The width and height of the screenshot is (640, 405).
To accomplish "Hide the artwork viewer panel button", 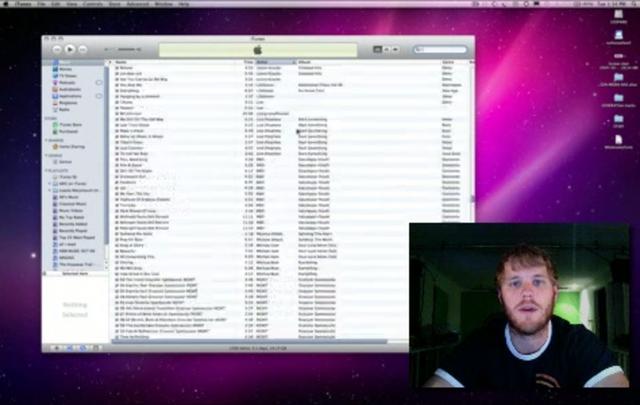I will coord(96,348).
